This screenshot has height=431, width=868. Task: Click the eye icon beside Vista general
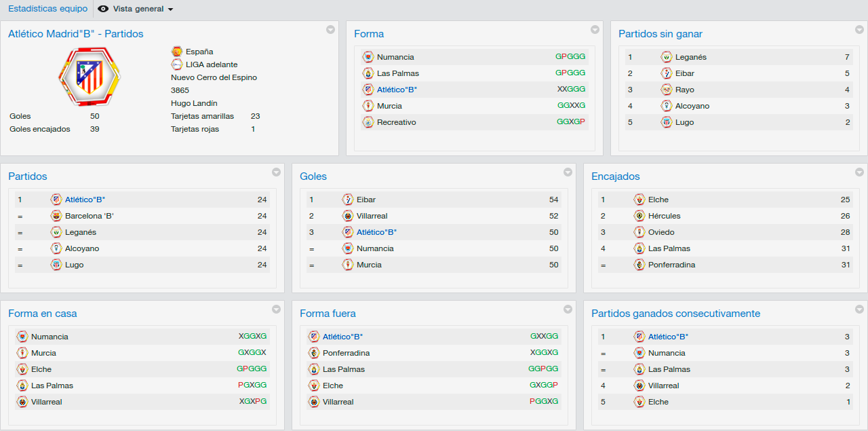click(103, 9)
